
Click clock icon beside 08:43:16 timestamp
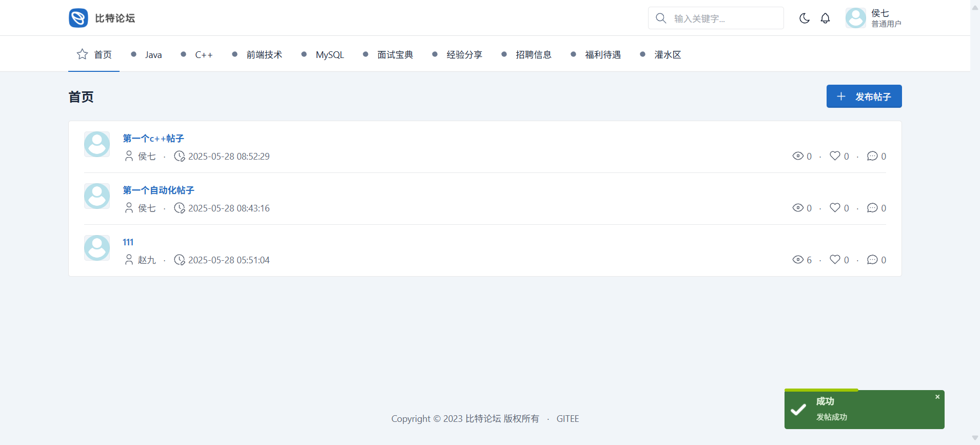tap(180, 208)
